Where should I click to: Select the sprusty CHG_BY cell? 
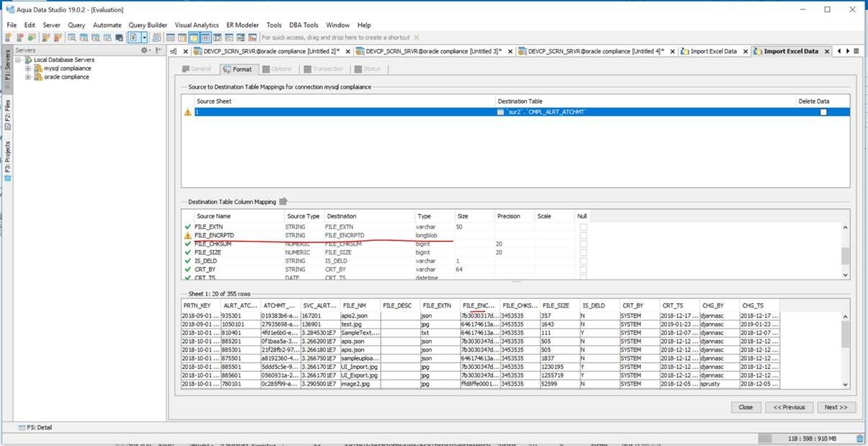pyautogui.click(x=719, y=384)
